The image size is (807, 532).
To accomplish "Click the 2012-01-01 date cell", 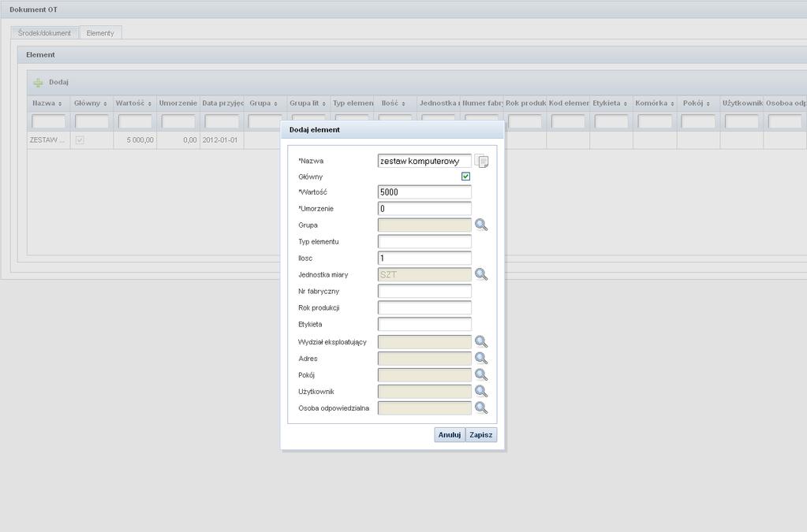I will [x=222, y=140].
